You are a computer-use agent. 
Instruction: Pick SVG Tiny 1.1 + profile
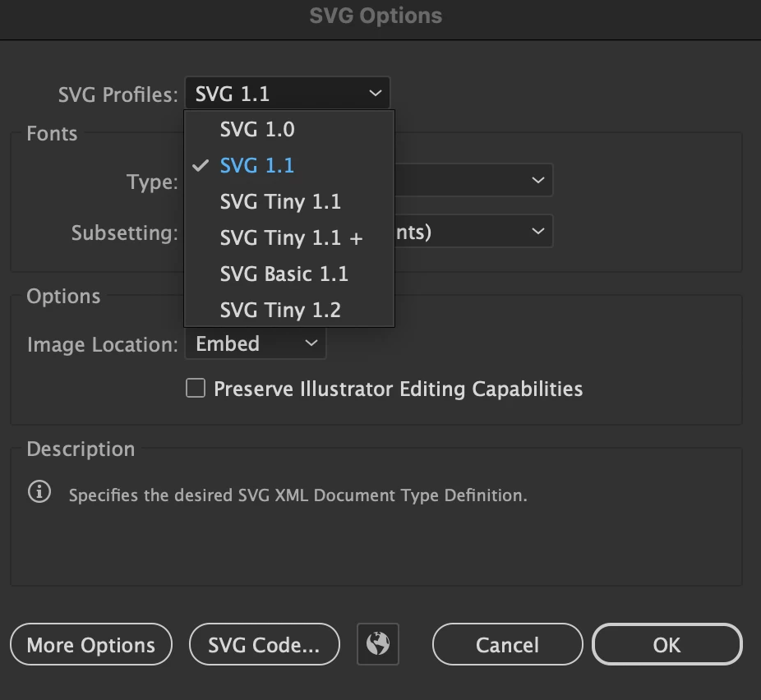(291, 238)
